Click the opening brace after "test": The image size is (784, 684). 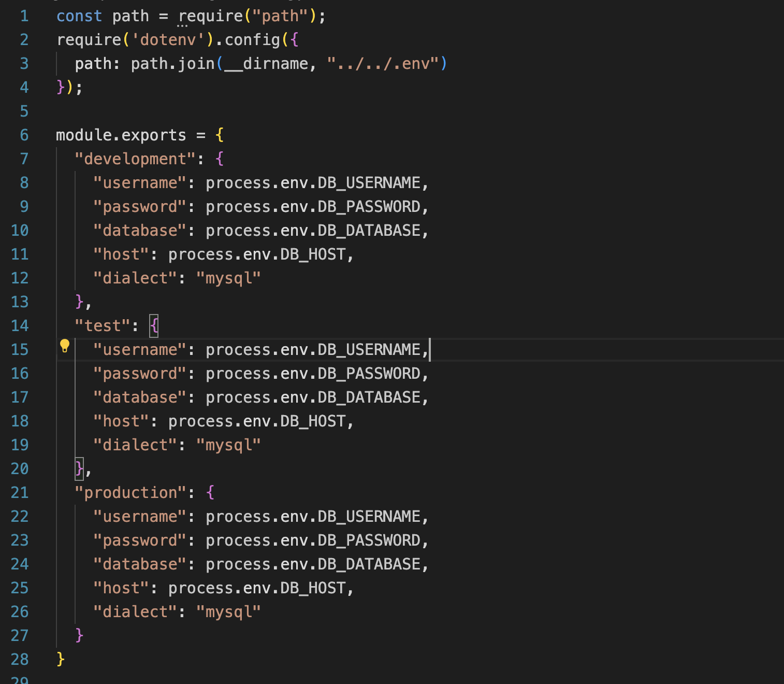coord(154,325)
